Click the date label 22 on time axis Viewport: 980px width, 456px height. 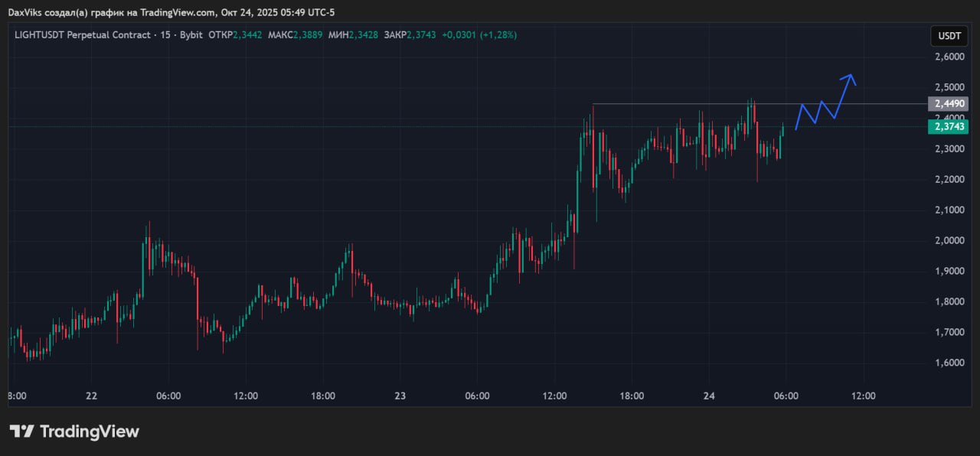coord(91,396)
